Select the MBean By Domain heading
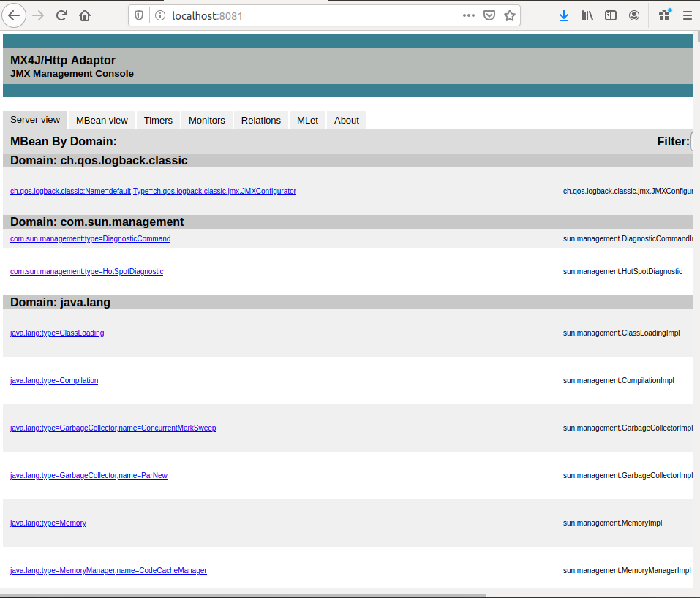Viewport: 700px width, 598px height. pos(64,142)
